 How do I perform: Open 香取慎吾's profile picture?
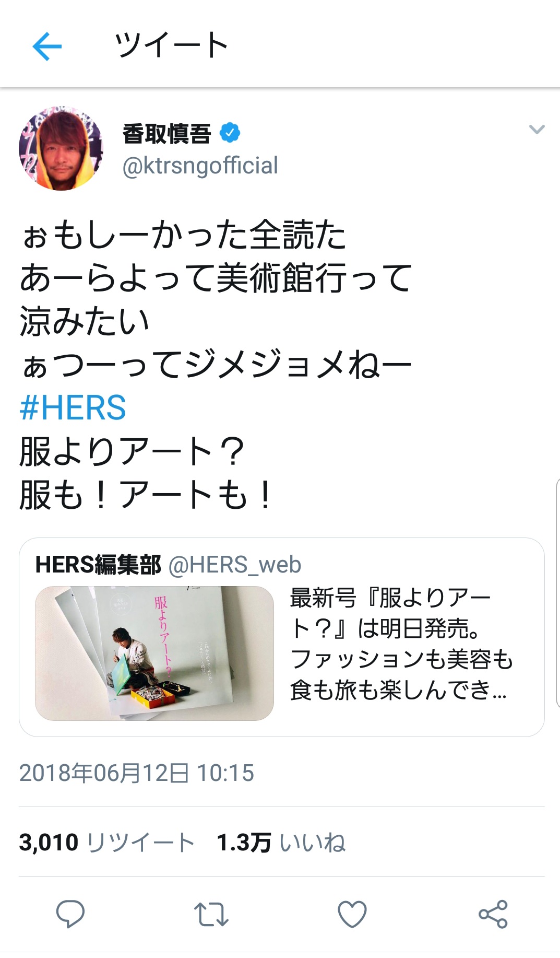click(x=61, y=148)
